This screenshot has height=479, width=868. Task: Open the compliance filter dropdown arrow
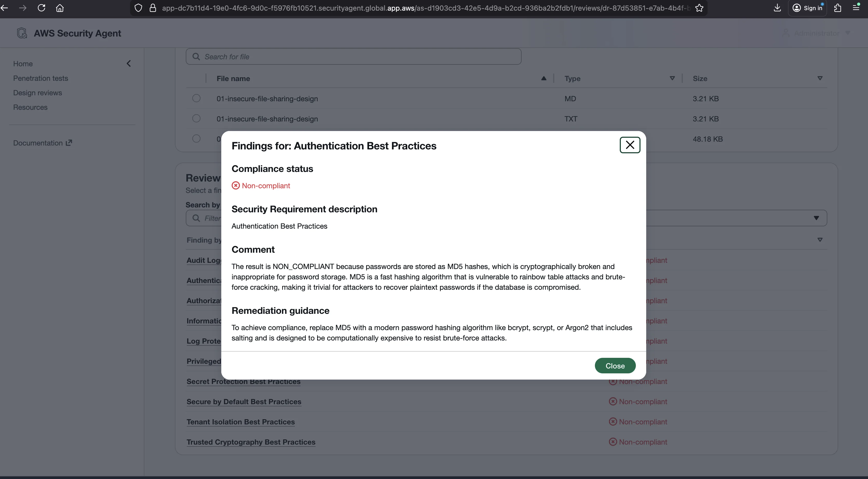pos(816,218)
